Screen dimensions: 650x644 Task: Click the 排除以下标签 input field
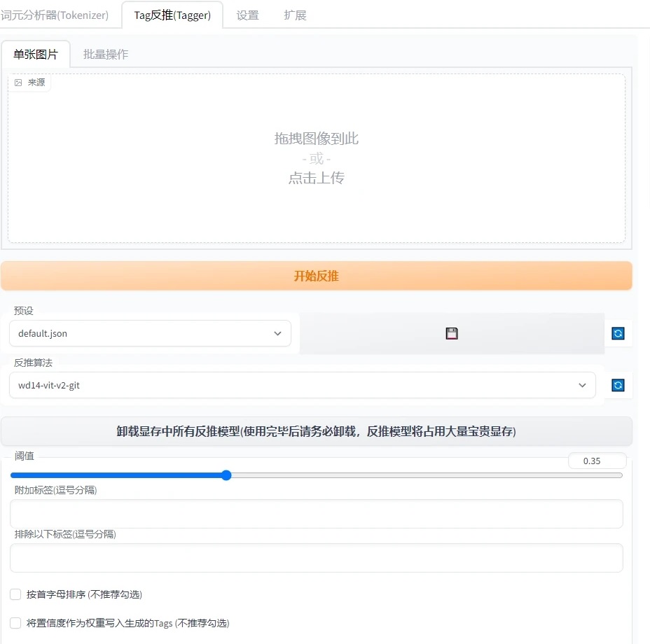pyautogui.click(x=316, y=558)
